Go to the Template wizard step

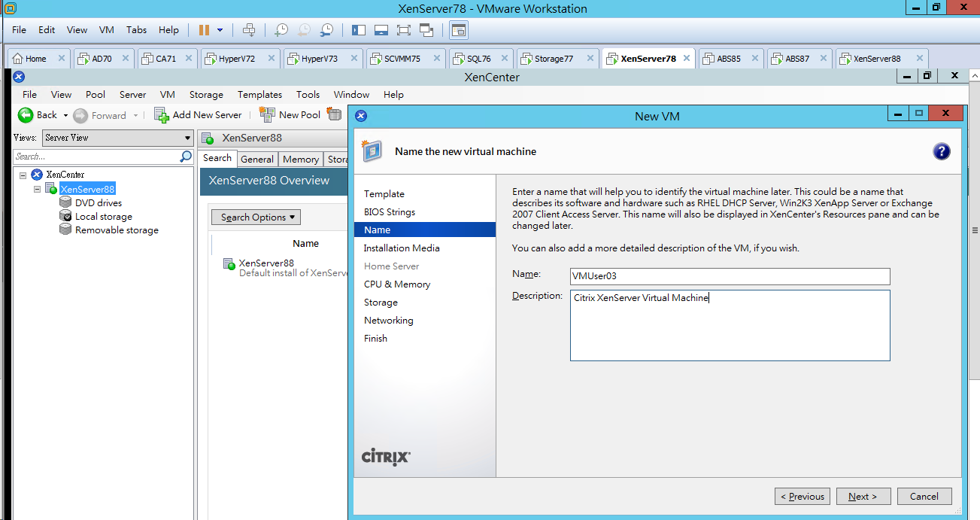384,194
